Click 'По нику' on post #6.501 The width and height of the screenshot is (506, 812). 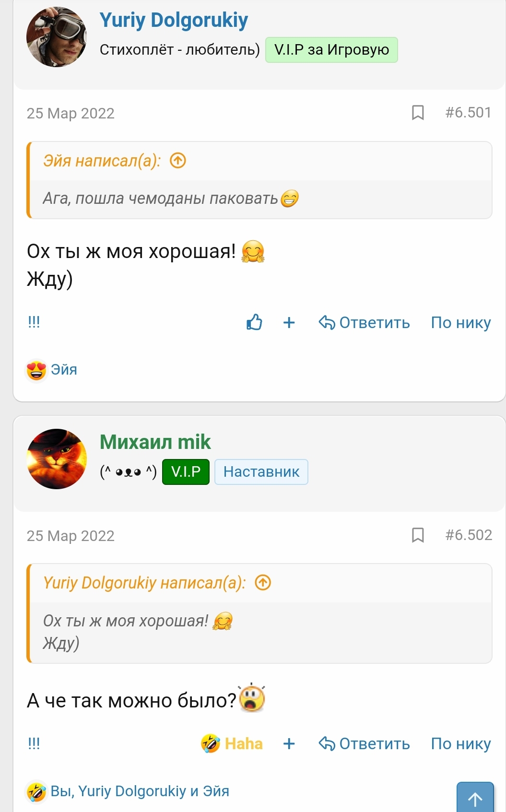pos(460,322)
